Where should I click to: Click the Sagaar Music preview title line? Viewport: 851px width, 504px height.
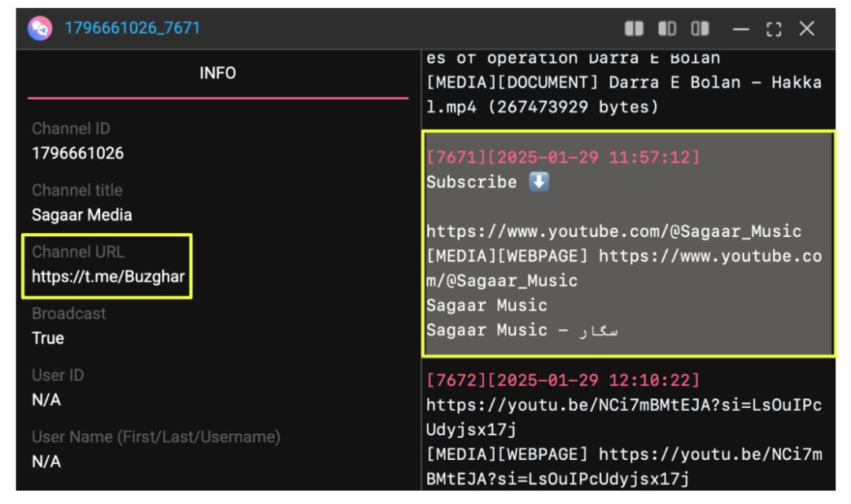coord(487,306)
